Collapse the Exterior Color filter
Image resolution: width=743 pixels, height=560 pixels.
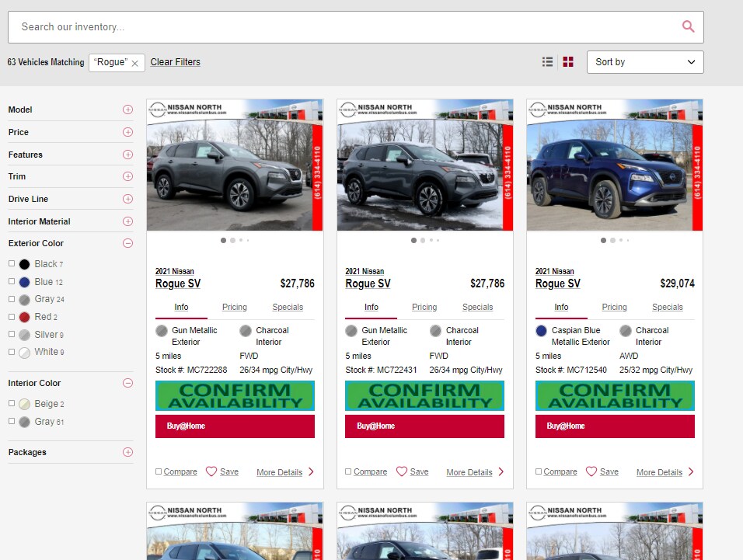click(128, 243)
